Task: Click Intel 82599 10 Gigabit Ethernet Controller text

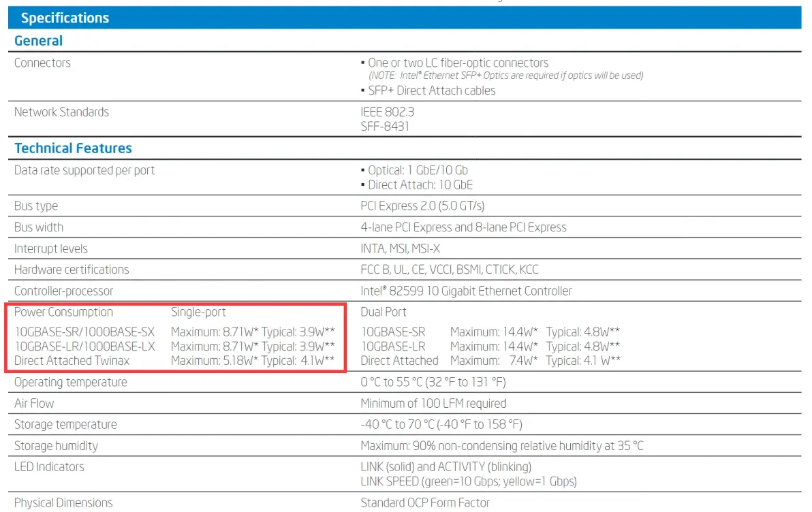Action: [466, 291]
